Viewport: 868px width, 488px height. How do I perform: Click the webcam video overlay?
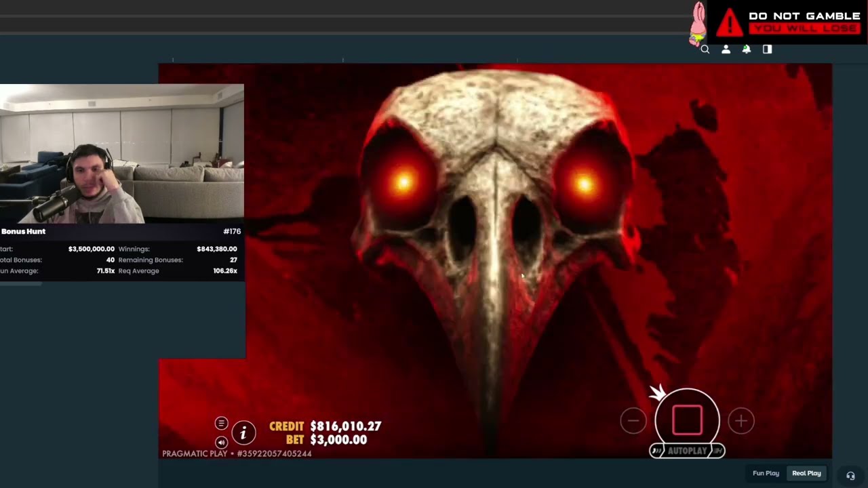pos(122,154)
